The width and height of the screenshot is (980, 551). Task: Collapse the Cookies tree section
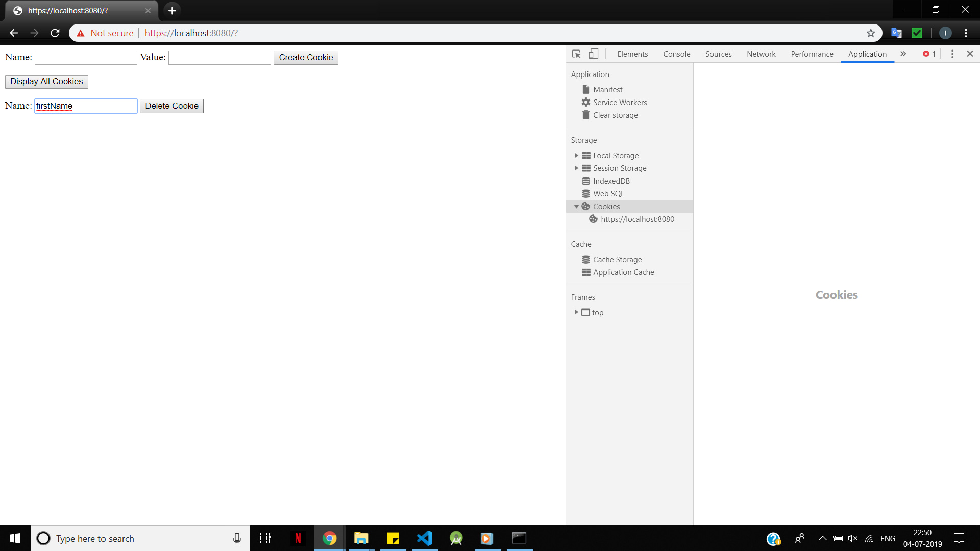pos(576,206)
